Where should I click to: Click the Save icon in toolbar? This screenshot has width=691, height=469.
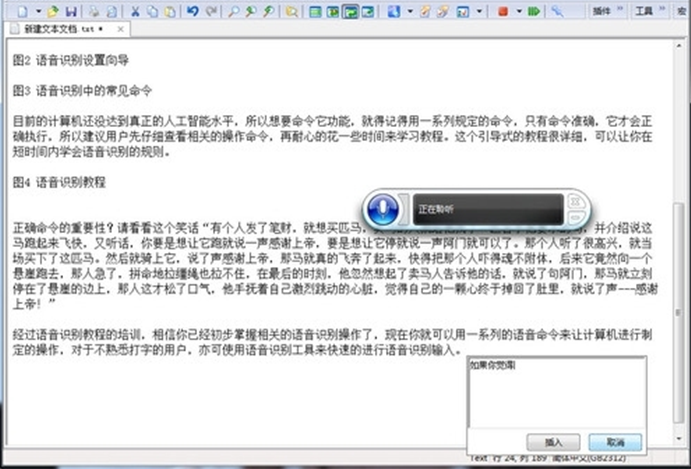71,11
